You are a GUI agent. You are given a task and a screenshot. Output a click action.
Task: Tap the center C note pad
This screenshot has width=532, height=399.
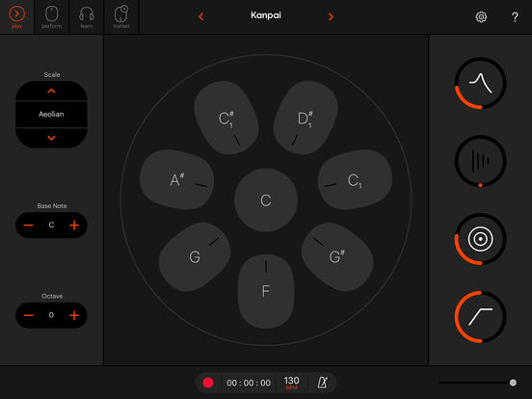click(x=266, y=200)
